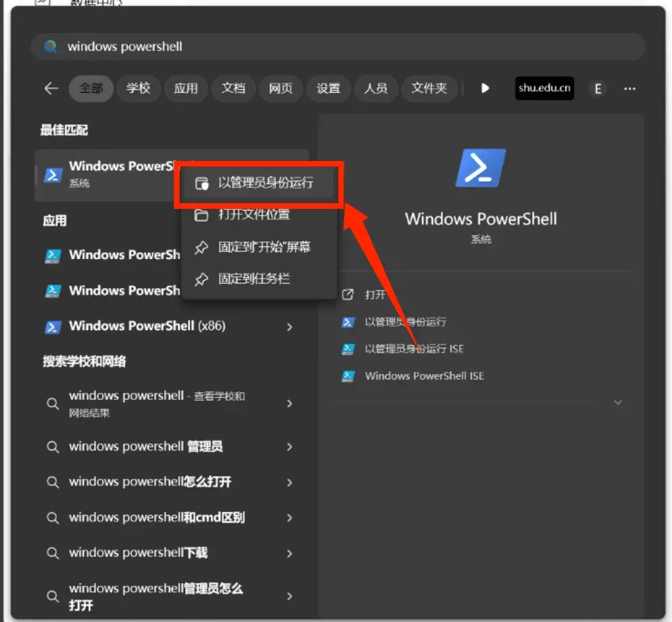This screenshot has height=622, width=672.
Task: Switch to the 设置 filter tab
Action: tap(329, 89)
